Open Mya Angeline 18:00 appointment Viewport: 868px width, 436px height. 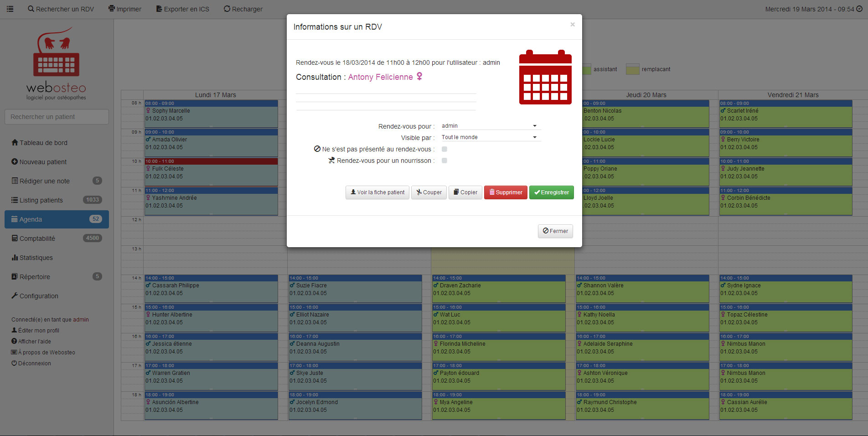coord(499,406)
